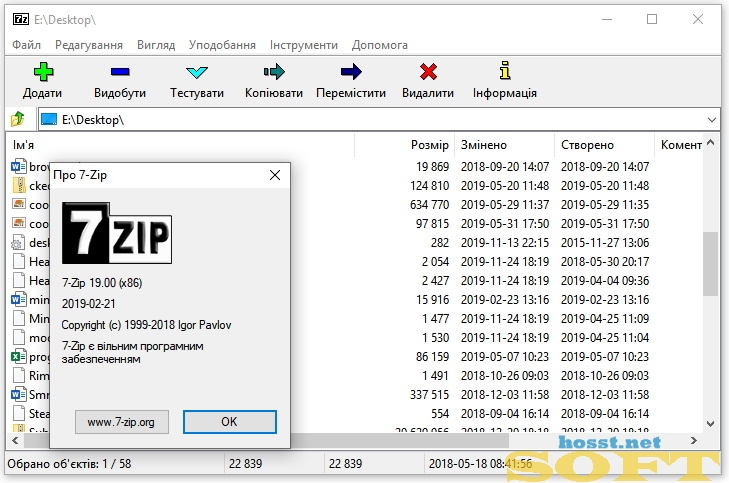Viewport: 729px width, 483px height.
Task: Click OK in the About 7-Zip dialog
Action: coord(230,422)
